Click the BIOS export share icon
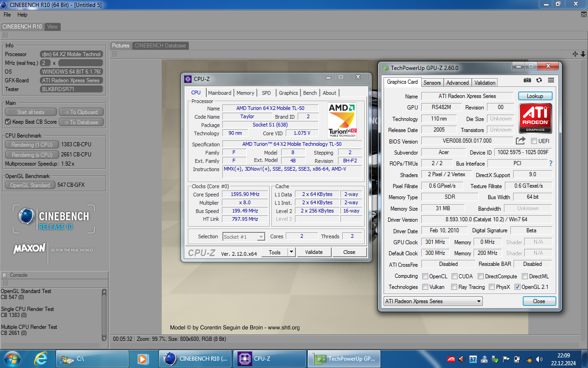Image resolution: width=588 pixels, height=368 pixels. tap(520, 141)
